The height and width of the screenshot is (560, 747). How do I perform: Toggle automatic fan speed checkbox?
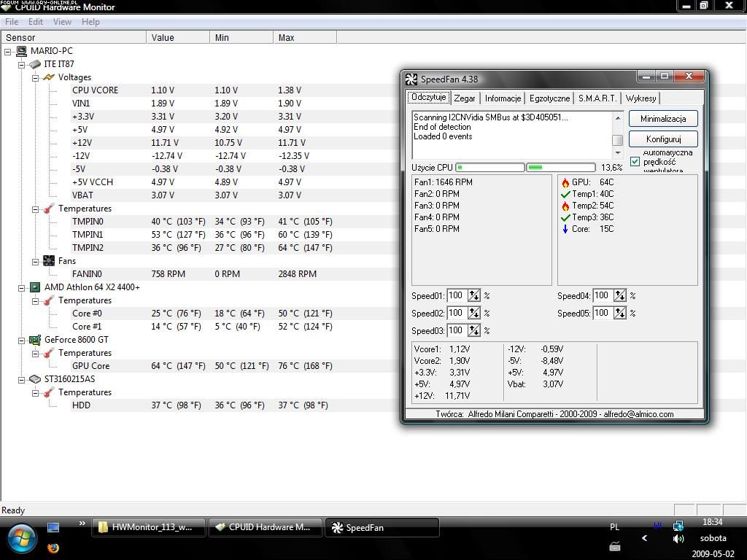[x=635, y=161]
